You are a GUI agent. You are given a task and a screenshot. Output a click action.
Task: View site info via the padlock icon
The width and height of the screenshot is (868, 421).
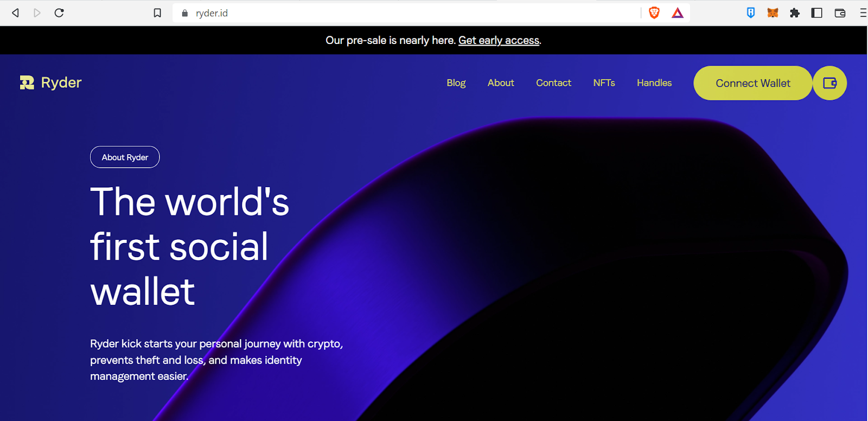tap(184, 13)
